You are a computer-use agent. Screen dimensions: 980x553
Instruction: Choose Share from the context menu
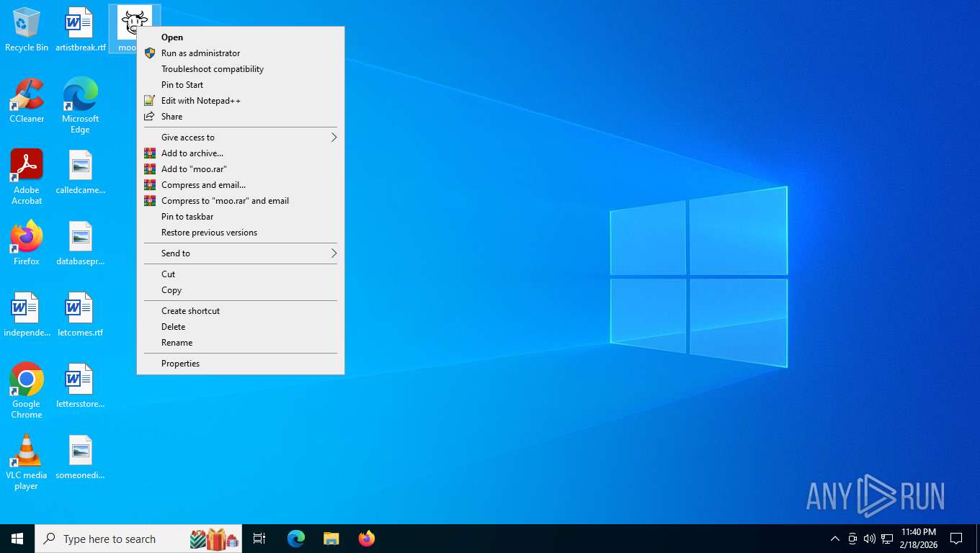click(241, 117)
